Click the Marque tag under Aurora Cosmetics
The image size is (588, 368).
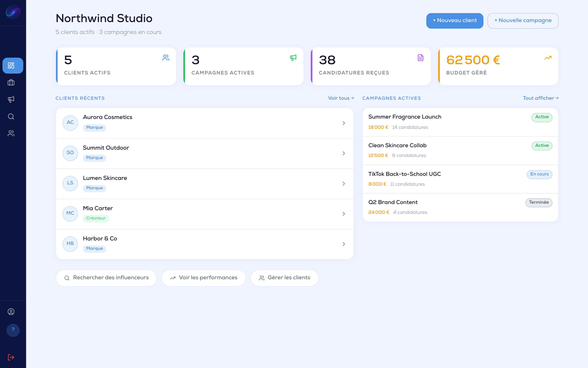(95, 128)
